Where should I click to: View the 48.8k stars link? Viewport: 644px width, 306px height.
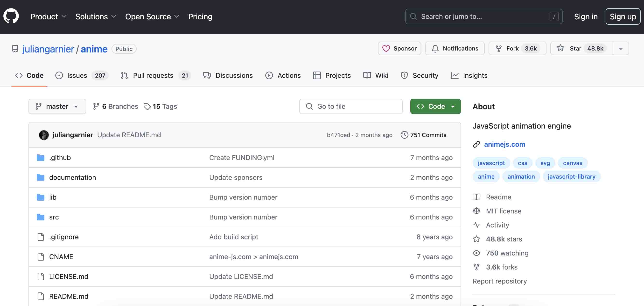(x=497, y=239)
